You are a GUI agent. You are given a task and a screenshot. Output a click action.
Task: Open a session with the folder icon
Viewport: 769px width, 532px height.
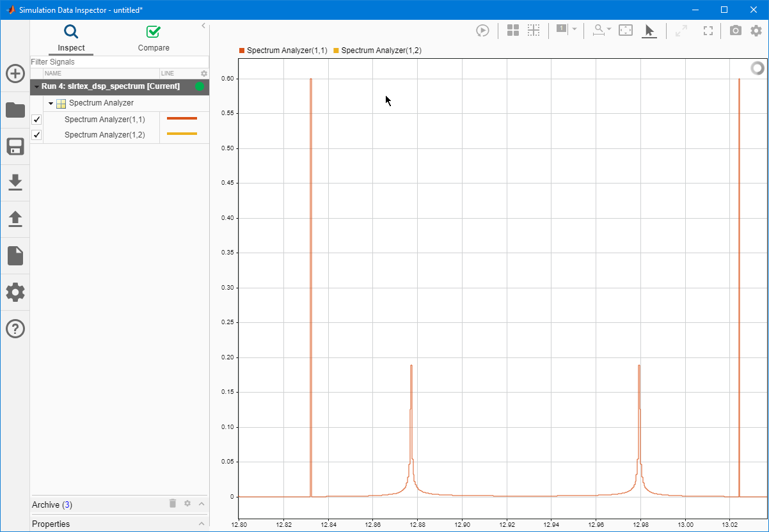[15, 110]
